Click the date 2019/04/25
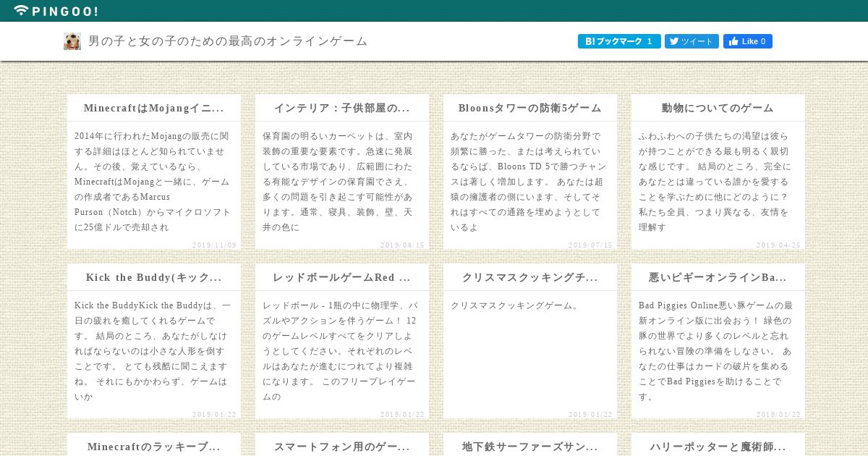Image resolution: width=868 pixels, height=456 pixels. (x=778, y=245)
